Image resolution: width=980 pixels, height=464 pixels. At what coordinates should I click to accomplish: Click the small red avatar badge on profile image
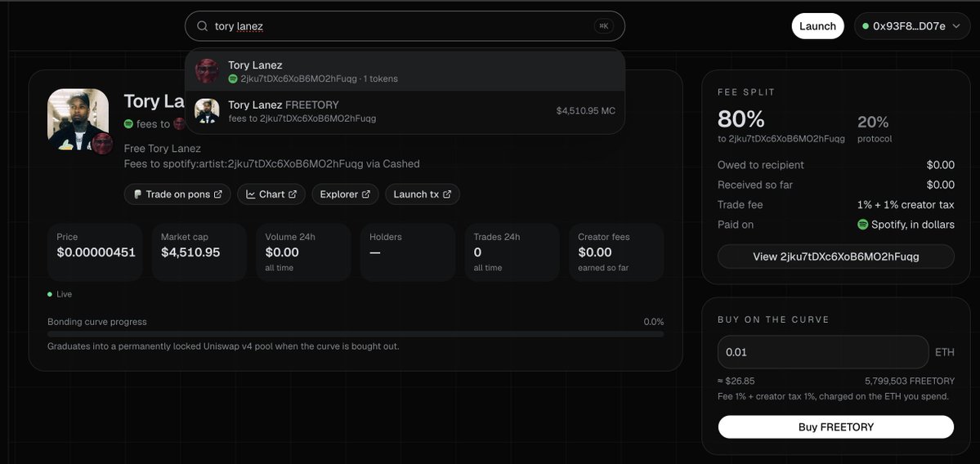pos(102,144)
